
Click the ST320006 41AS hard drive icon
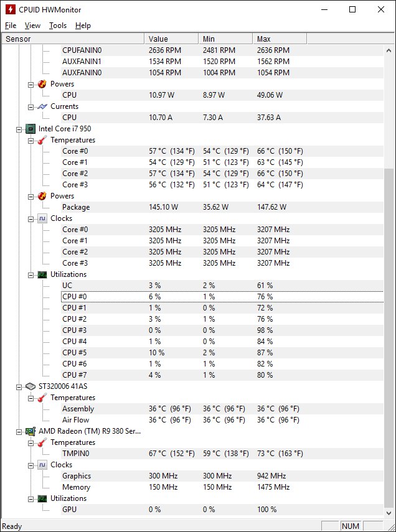(30, 386)
